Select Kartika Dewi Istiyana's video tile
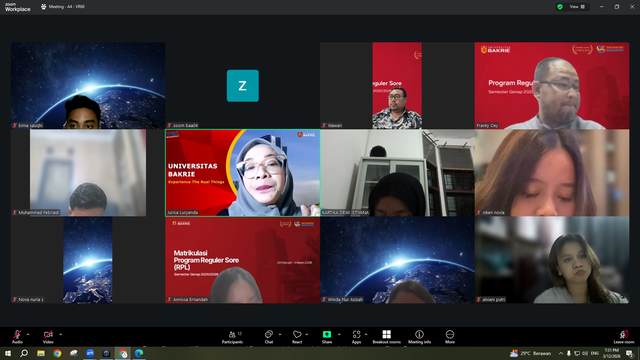The image size is (640, 360). click(x=397, y=173)
